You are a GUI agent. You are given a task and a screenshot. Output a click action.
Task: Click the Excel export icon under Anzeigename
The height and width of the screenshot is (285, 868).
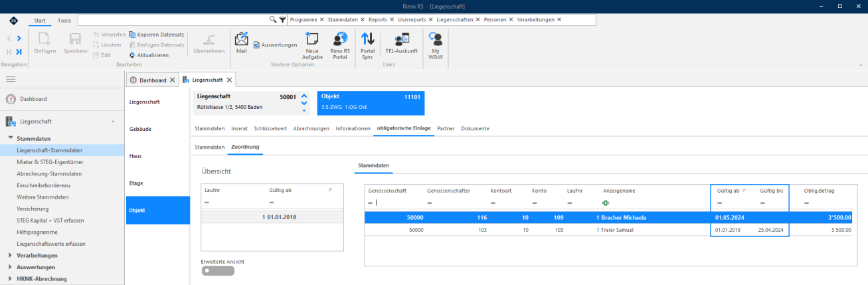[606, 203]
